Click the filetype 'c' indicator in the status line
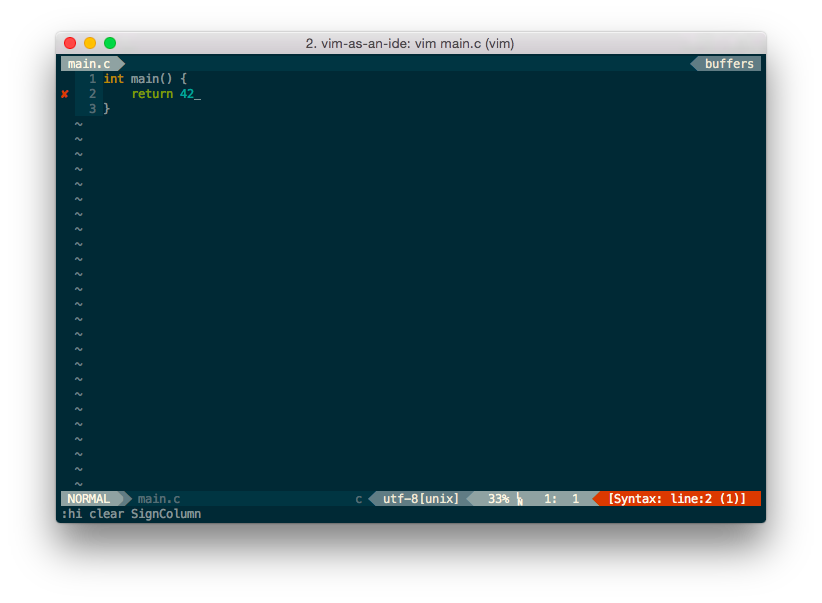Image resolution: width=822 pixels, height=603 pixels. point(359,499)
